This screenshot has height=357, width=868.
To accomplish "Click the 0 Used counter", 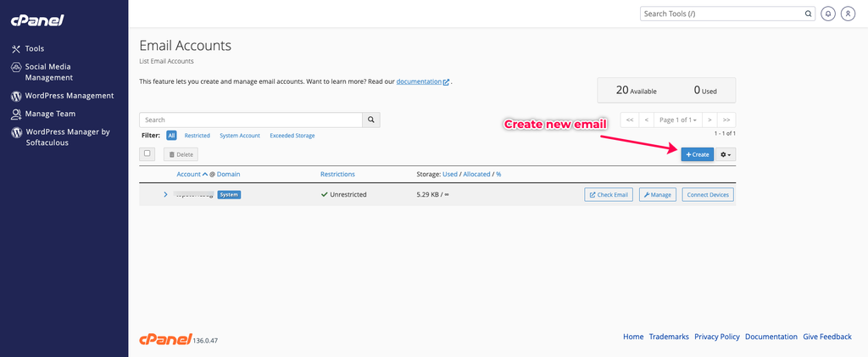I will (705, 90).
